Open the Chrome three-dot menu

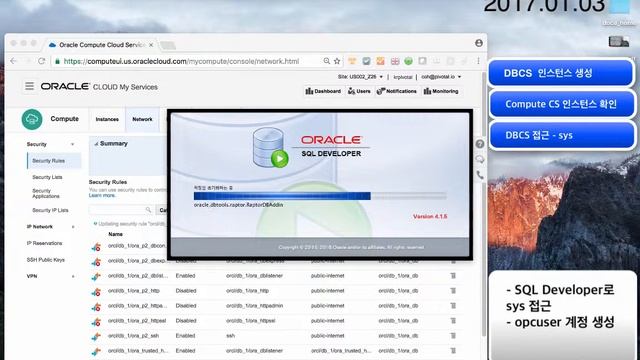[478, 61]
